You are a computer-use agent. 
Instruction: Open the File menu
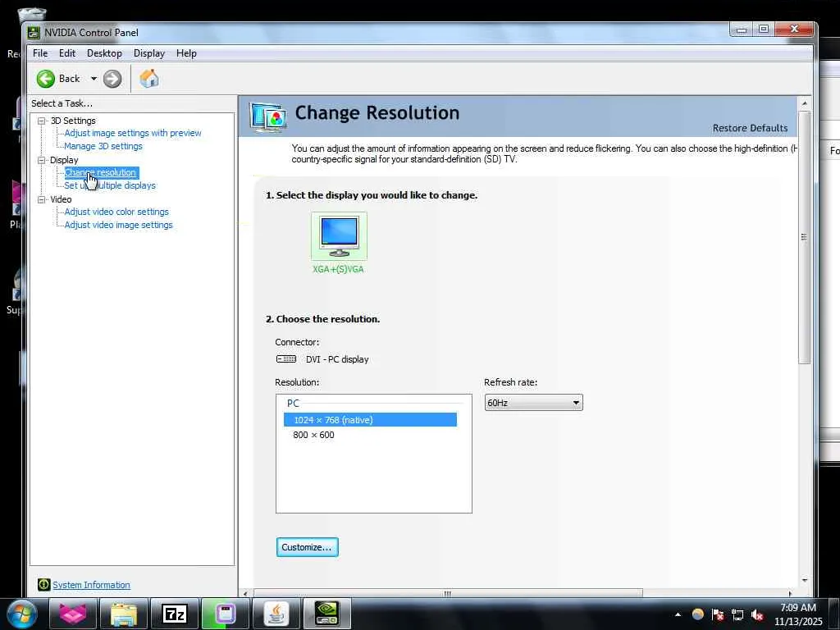(x=40, y=53)
